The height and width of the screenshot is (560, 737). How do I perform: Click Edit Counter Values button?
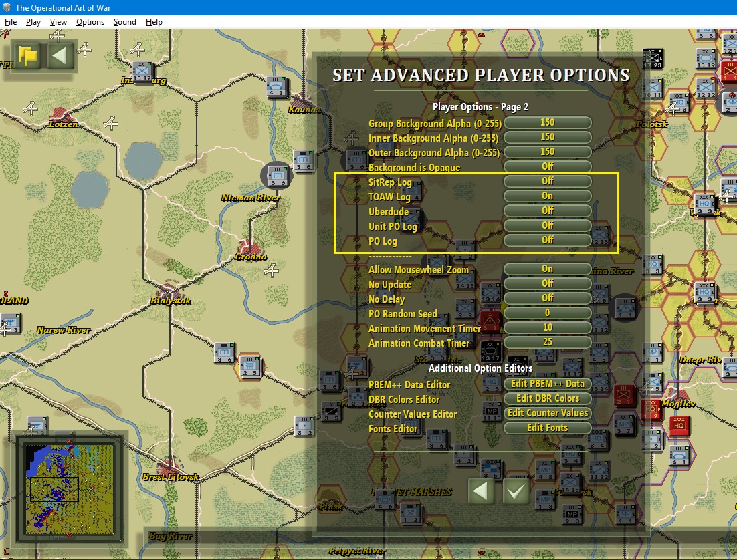tap(547, 413)
